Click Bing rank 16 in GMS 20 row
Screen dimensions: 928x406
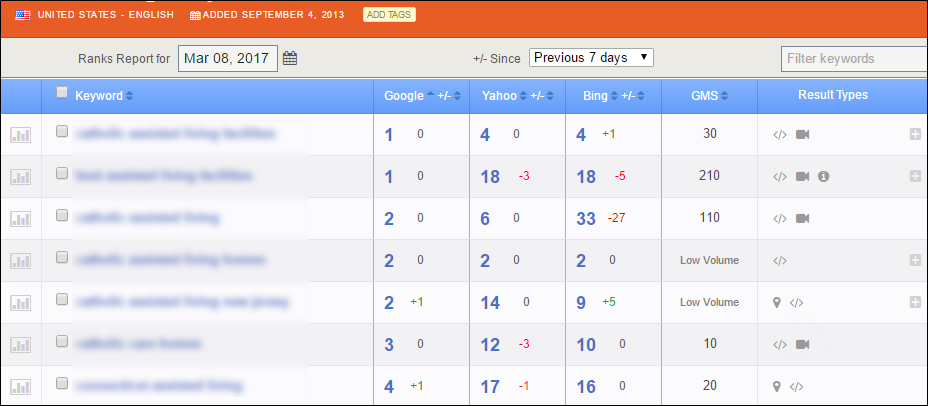pyautogui.click(x=586, y=387)
